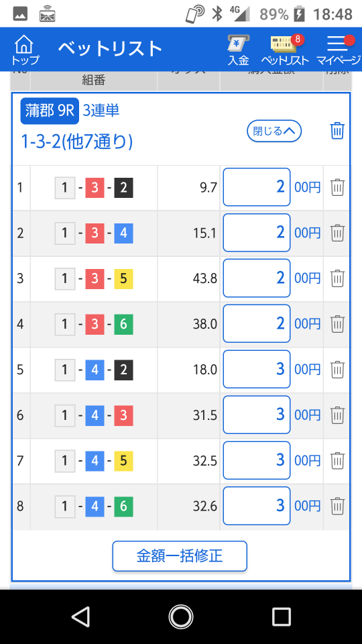This screenshot has width=362, height=644.
Task: Edit amount field for bet 1-3-2
Action: [257, 187]
